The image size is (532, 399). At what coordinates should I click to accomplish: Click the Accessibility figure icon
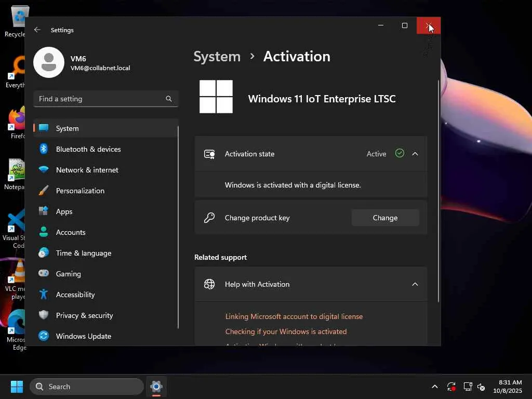44,294
